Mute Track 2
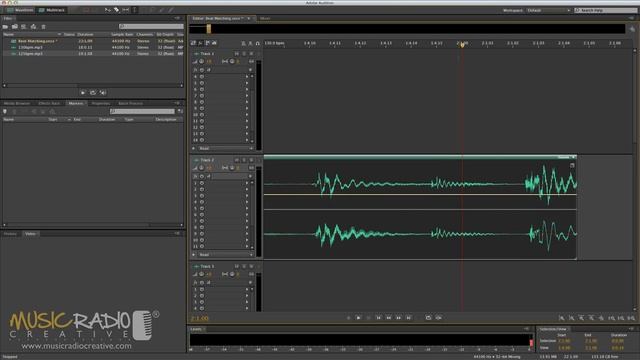Viewport: 640px width, 360px height. pyautogui.click(x=237, y=160)
